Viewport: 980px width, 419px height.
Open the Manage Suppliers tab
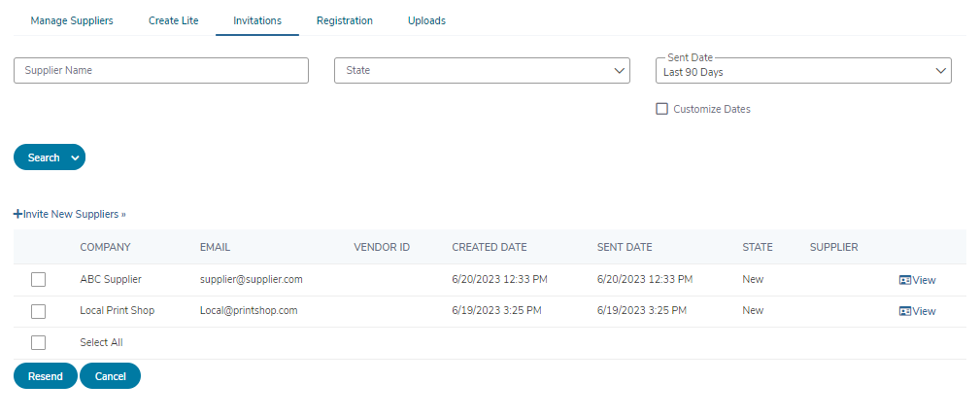[x=72, y=20]
